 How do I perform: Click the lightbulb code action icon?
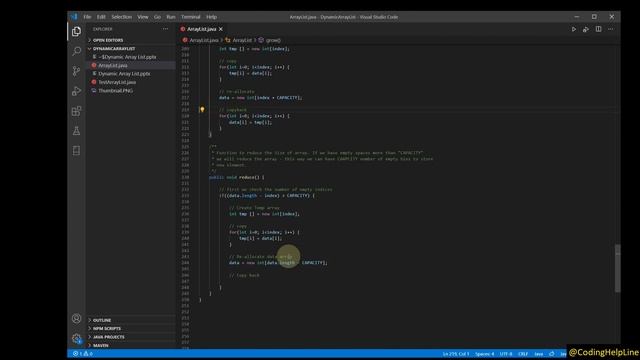point(202,110)
